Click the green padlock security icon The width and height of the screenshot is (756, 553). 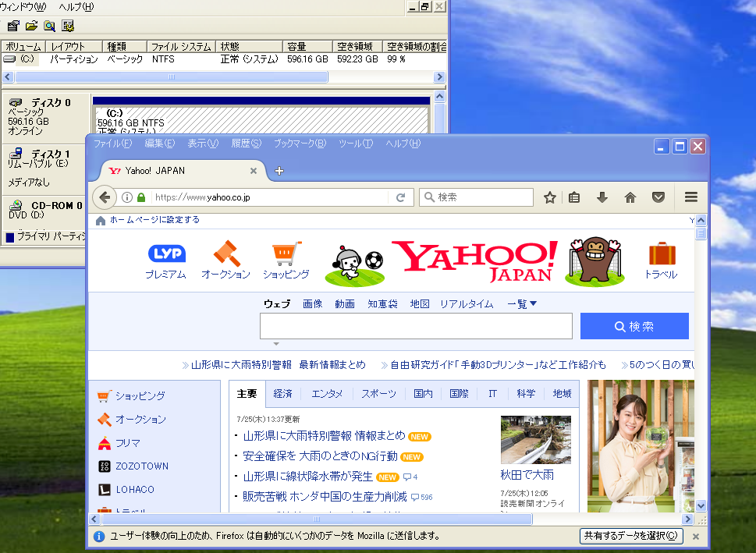click(x=141, y=197)
